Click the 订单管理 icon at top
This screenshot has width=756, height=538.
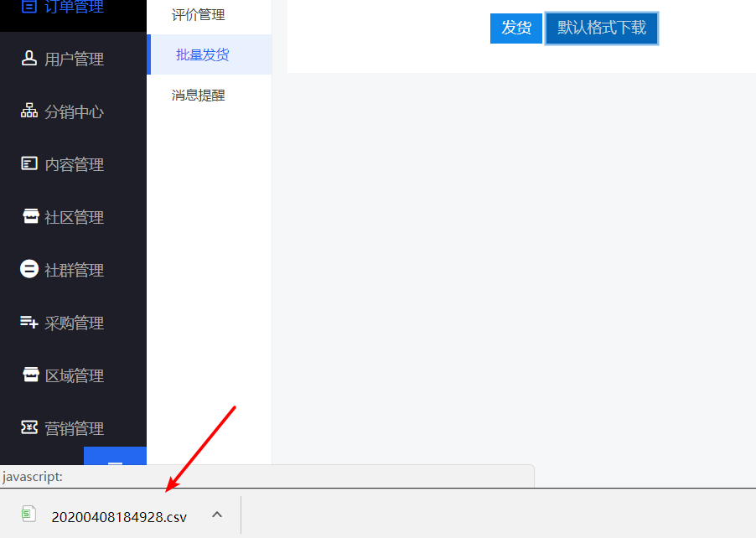click(29, 6)
